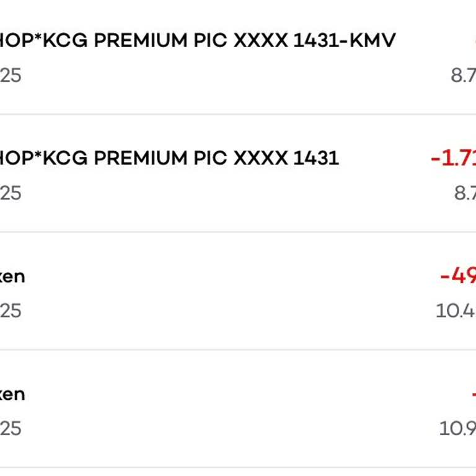
Task: Click the date in the 10.9 balance row
Action: (x=10, y=428)
